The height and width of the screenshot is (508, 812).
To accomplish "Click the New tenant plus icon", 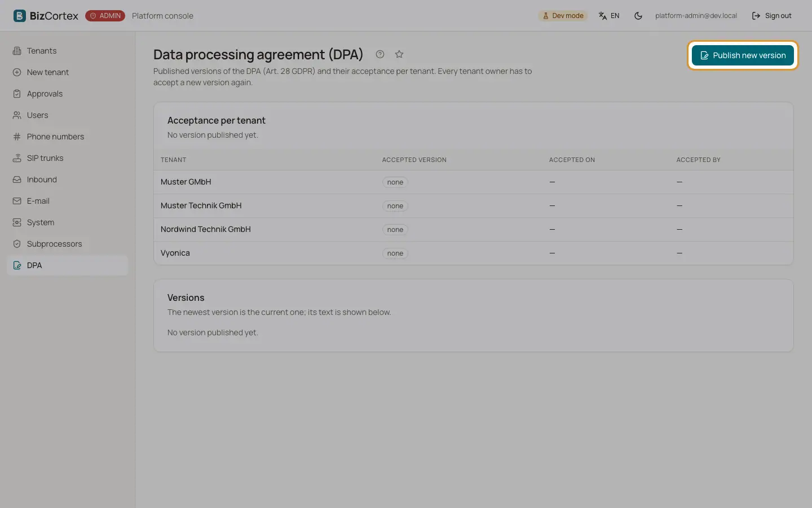I will pos(17,72).
